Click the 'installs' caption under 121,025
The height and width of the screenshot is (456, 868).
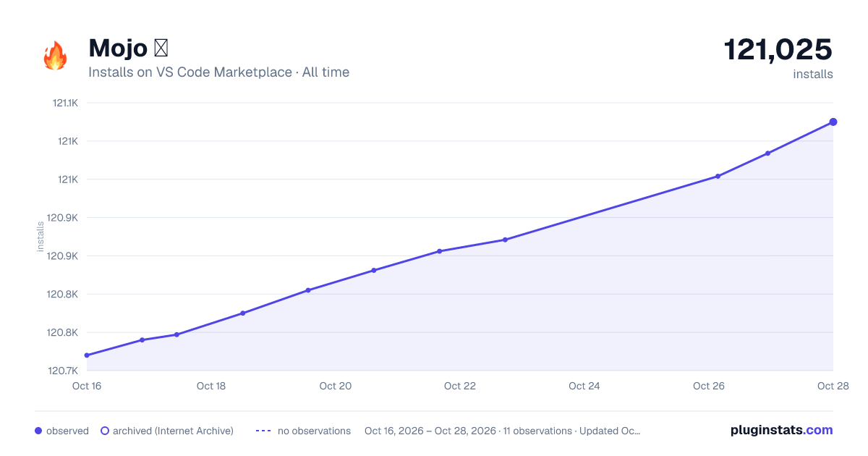(813, 74)
